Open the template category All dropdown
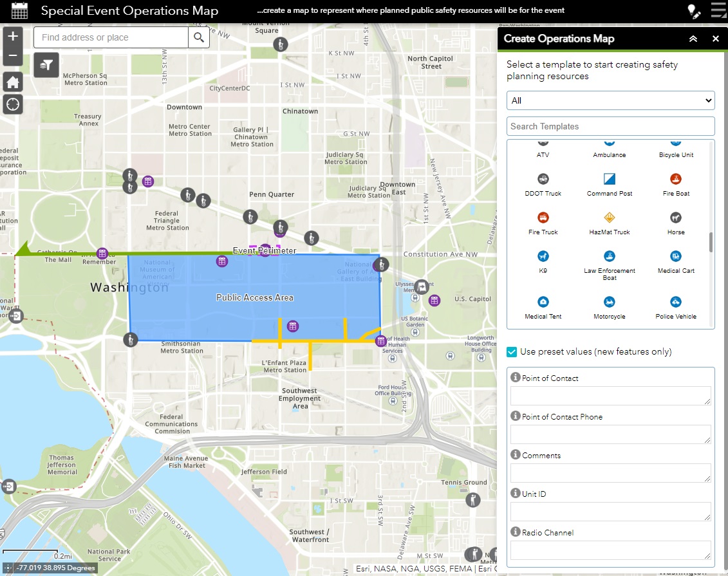Viewport: 728px width, 576px height. pos(610,100)
